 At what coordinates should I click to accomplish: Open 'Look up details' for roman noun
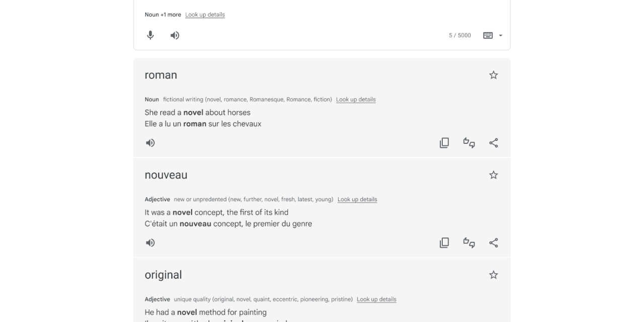(356, 100)
